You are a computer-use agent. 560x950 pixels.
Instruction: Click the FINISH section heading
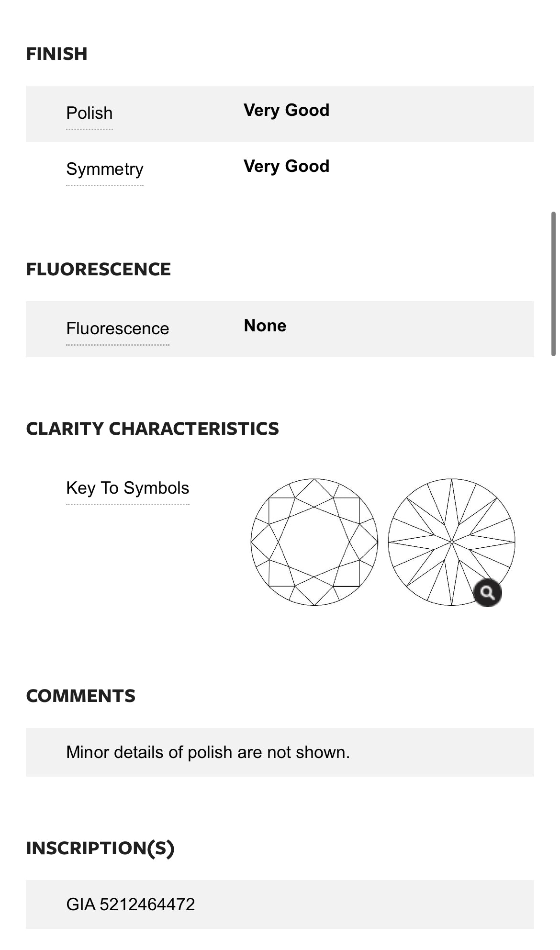pos(56,54)
